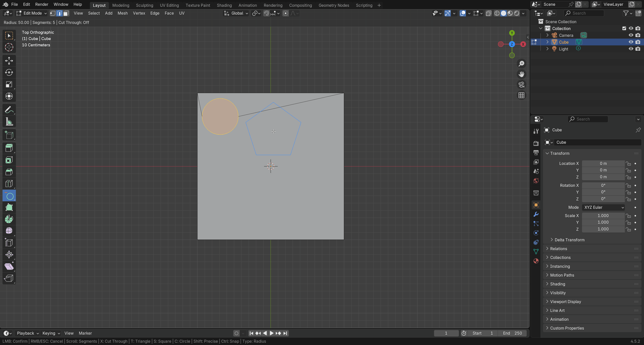
Task: Switch to the Sculpting workspace tab
Action: [x=144, y=5]
